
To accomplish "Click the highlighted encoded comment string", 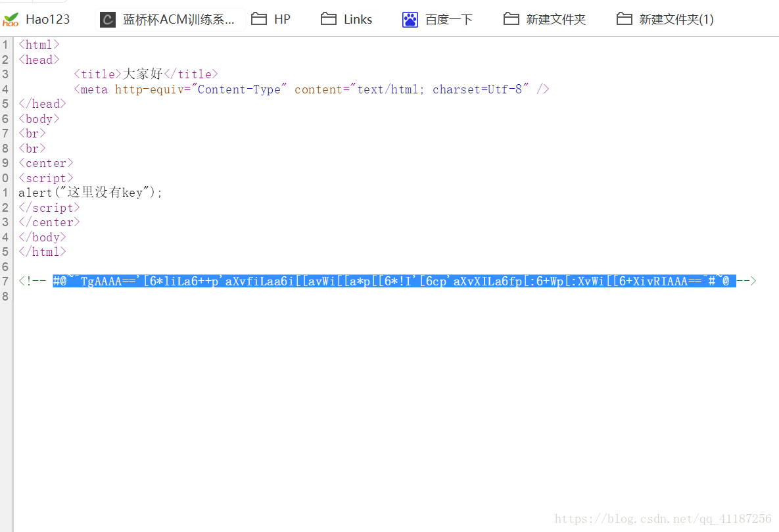I will click(x=394, y=281).
